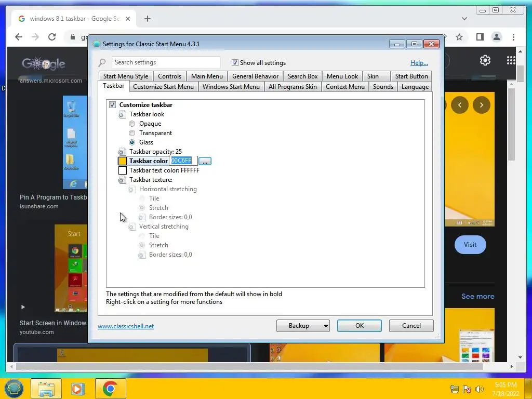
Task: Click the Taskbar opacity gear icon
Action: tap(122, 152)
